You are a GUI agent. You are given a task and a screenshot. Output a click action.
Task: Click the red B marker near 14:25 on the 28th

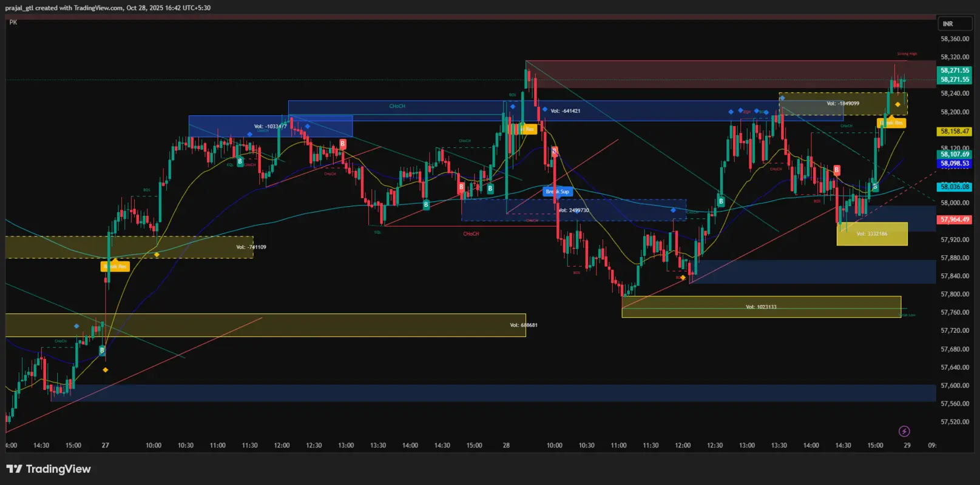(x=837, y=170)
